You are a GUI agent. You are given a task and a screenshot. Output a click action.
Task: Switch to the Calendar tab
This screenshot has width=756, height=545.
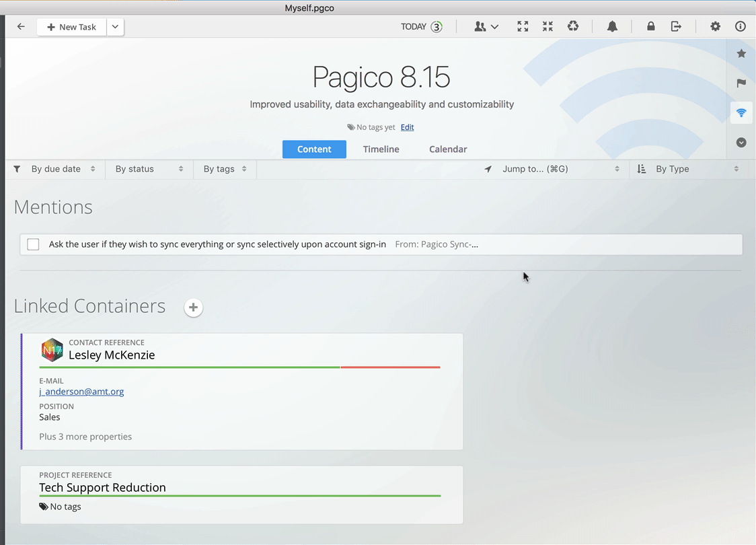click(448, 149)
